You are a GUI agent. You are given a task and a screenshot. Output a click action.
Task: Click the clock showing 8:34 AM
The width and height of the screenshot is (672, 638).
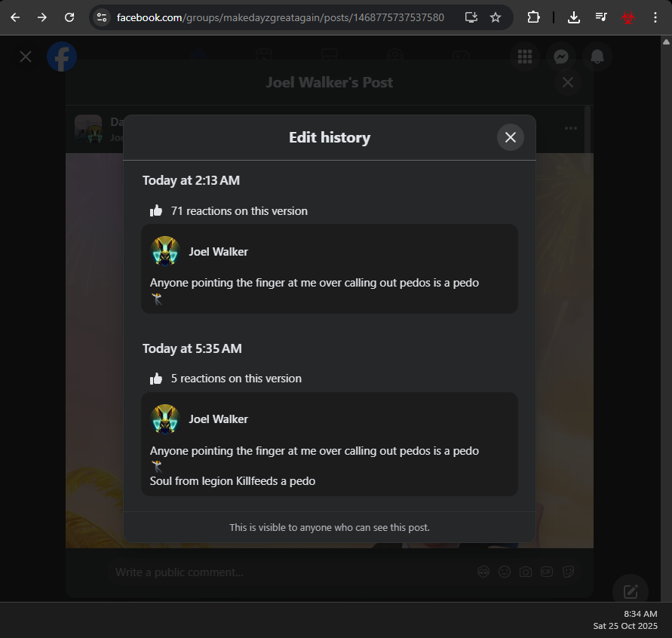click(x=640, y=614)
